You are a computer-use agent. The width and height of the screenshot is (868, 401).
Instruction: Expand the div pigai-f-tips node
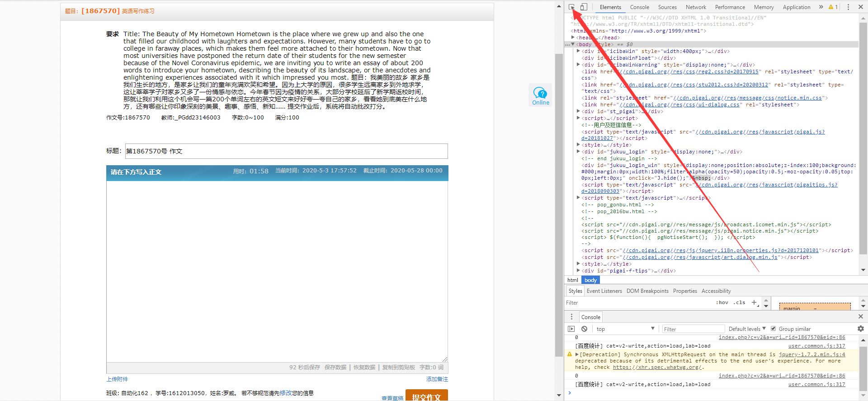click(578, 271)
